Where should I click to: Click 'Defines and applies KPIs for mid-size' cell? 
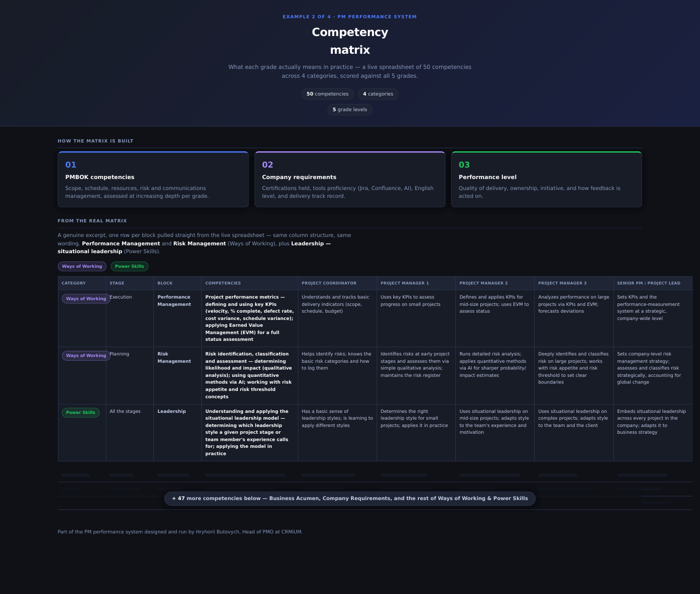click(495, 318)
